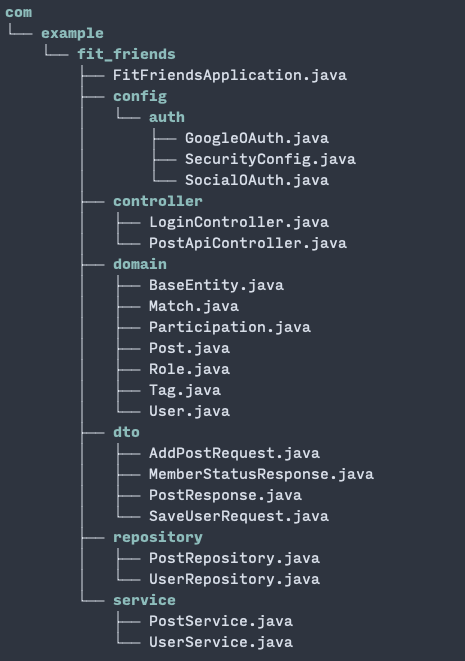
Task: Select the example folder
Action: point(72,33)
